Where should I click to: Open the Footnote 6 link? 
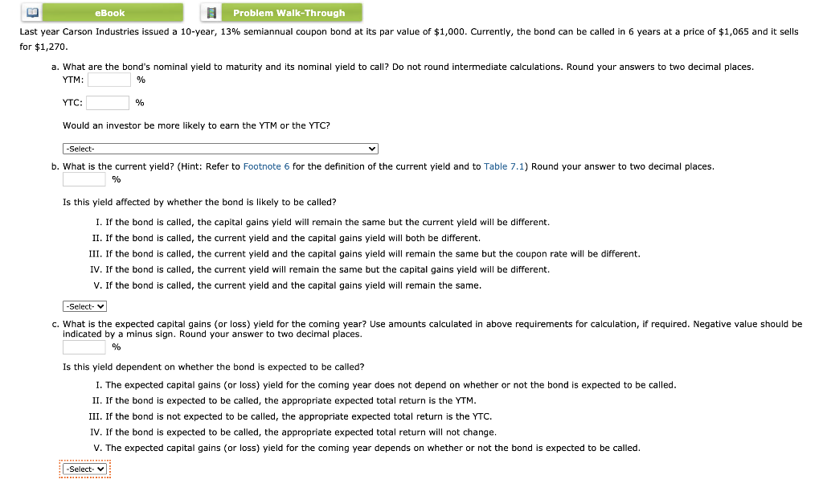click(x=266, y=166)
